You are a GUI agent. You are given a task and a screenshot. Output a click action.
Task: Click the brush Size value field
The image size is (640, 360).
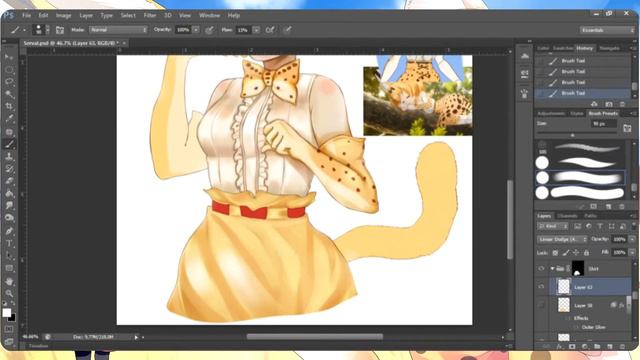[x=603, y=124]
